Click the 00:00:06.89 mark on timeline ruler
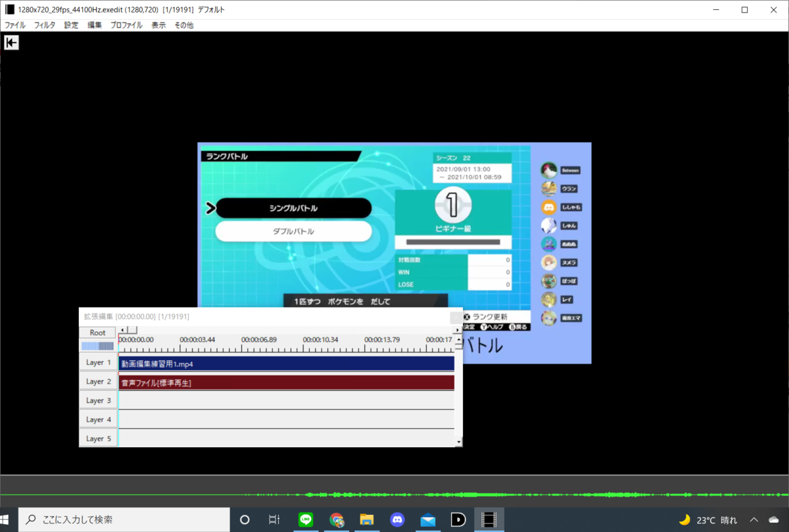This screenshot has width=789, height=532. [258, 339]
